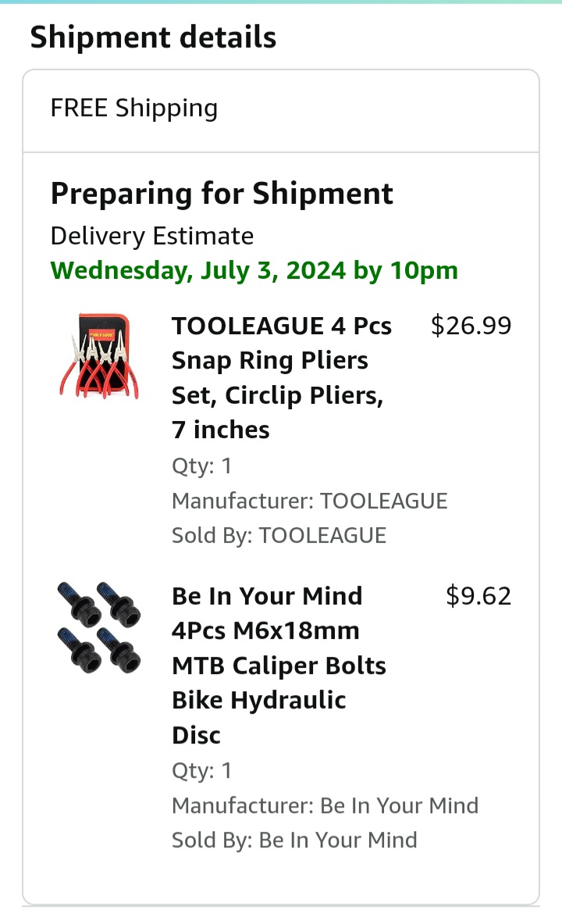
Task: Select the FREE Shipping label
Action: point(133,108)
